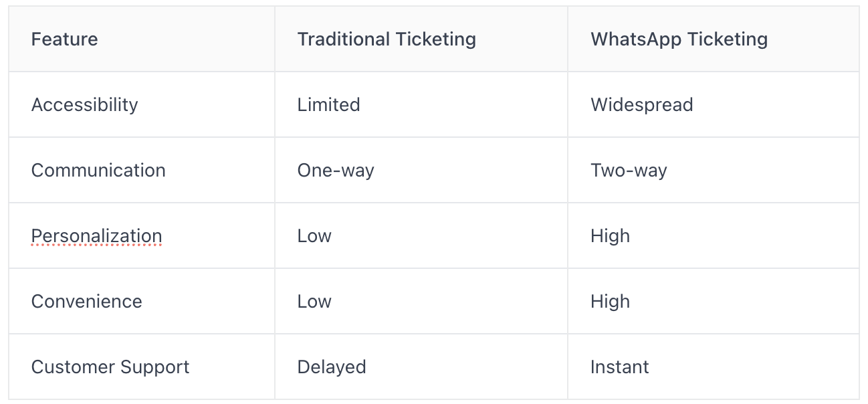Click the Customer Support row label
The width and height of the screenshot is (868, 404).
(110, 367)
